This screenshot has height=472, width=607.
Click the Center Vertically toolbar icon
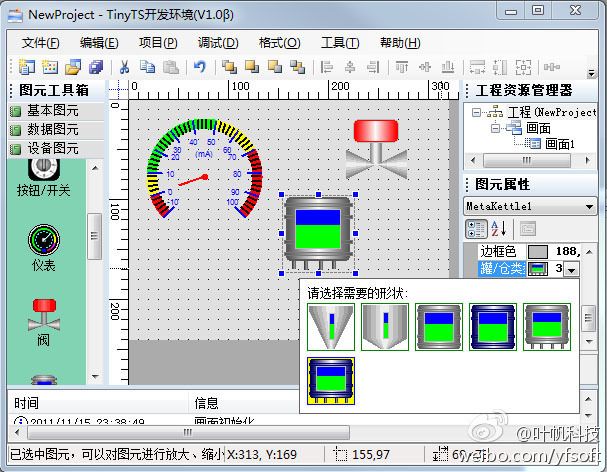click(x=425, y=67)
